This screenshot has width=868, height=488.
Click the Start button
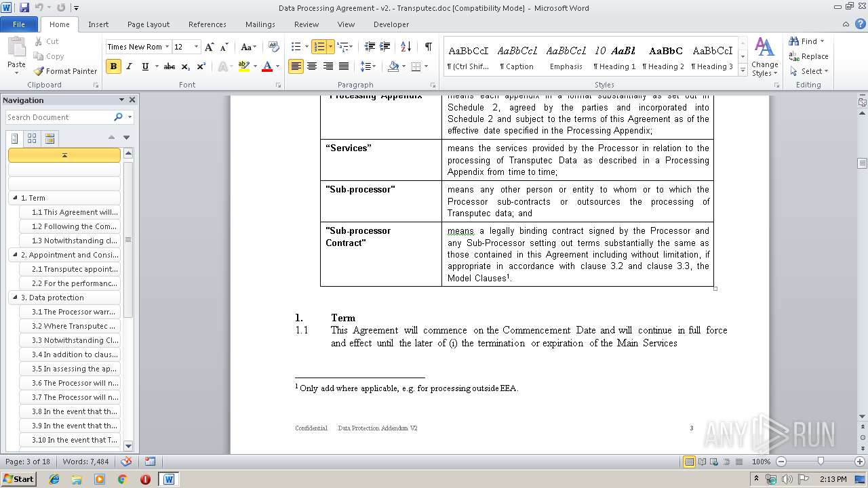click(x=18, y=479)
